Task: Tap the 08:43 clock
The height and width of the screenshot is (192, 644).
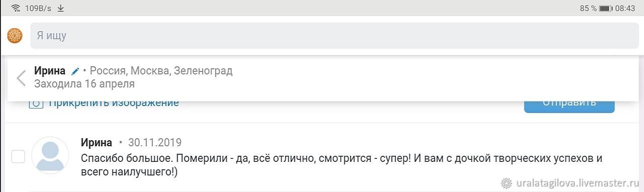Action: [x=625, y=8]
